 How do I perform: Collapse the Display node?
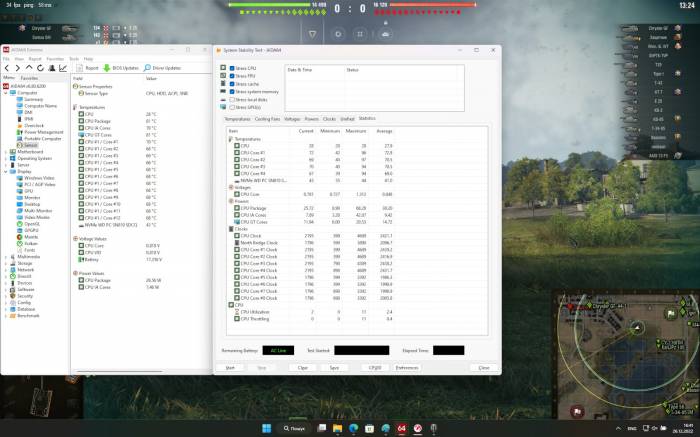(x=6, y=171)
